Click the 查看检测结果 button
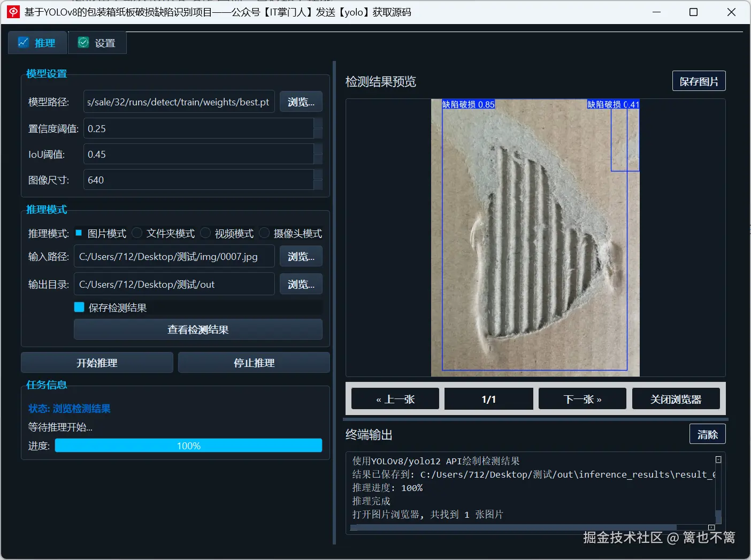The width and height of the screenshot is (751, 560). (x=198, y=329)
